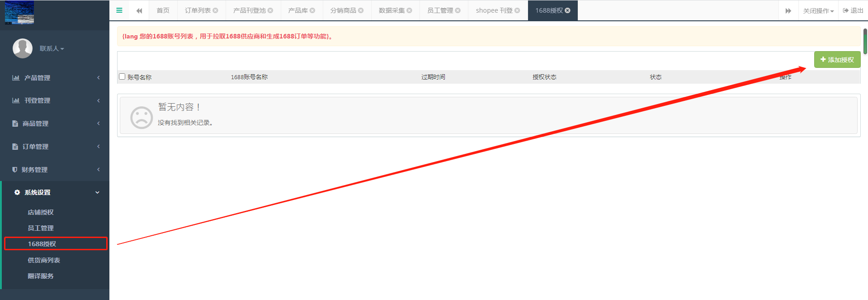Click the 暂无内容 empty message
Screen dimensions: 868x300
(179, 107)
